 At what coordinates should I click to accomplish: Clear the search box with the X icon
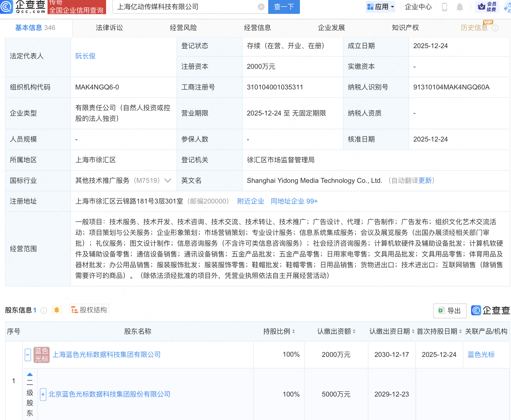click(x=261, y=7)
